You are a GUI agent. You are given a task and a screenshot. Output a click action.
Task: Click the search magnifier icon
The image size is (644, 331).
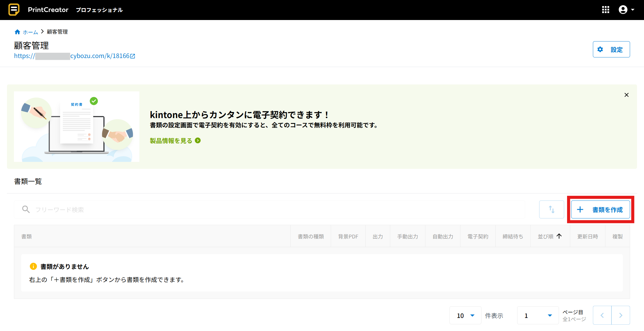coord(26,209)
